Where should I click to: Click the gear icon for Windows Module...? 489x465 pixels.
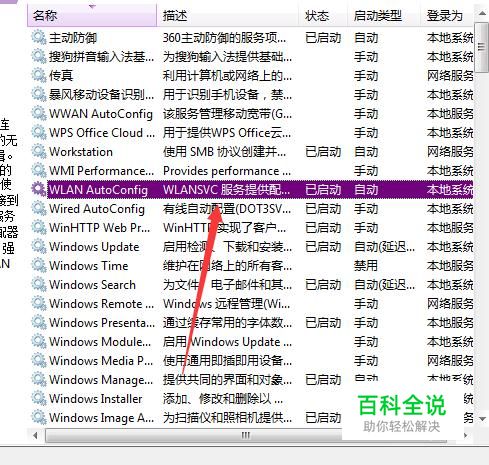(39, 341)
